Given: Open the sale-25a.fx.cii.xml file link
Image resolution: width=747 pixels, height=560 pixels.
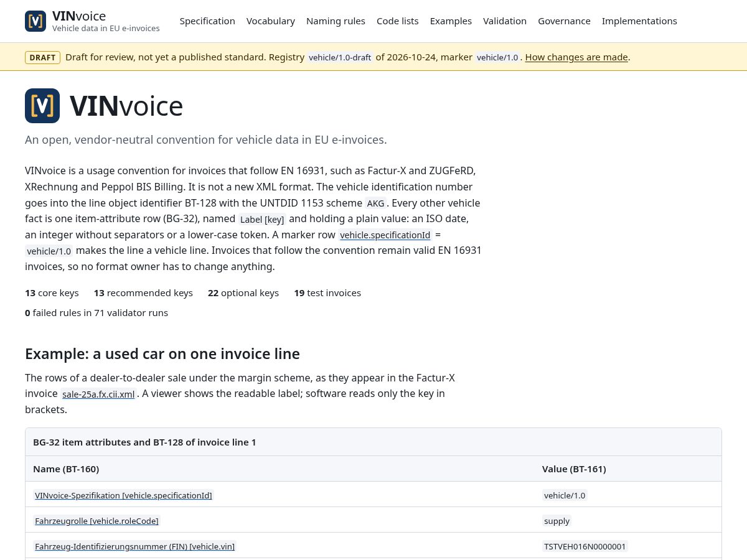Looking at the screenshot, I should 98,394.
